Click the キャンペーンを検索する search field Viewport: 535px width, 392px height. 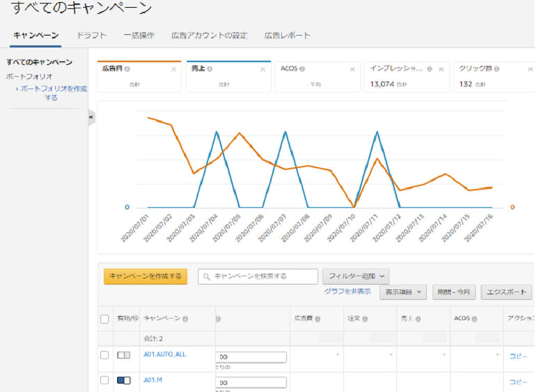[258, 276]
